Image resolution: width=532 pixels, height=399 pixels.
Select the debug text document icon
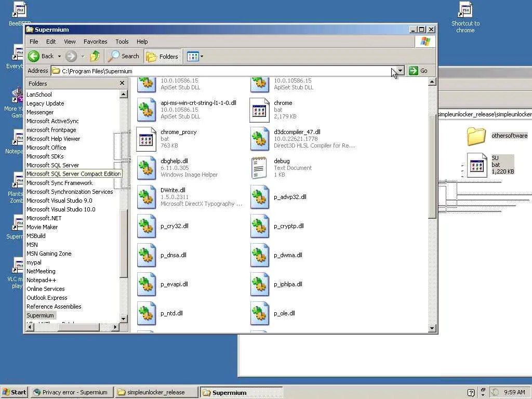[x=260, y=168]
